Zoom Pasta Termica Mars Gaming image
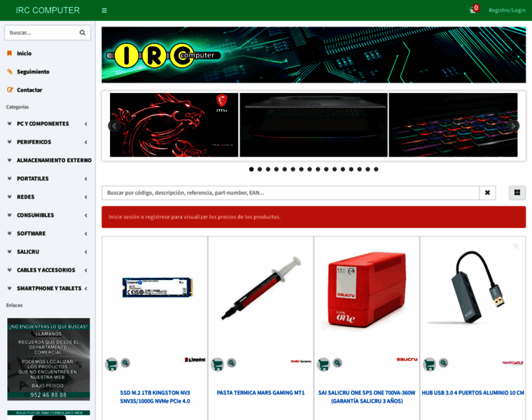Image resolution: width=532 pixels, height=420 pixels. [x=232, y=363]
